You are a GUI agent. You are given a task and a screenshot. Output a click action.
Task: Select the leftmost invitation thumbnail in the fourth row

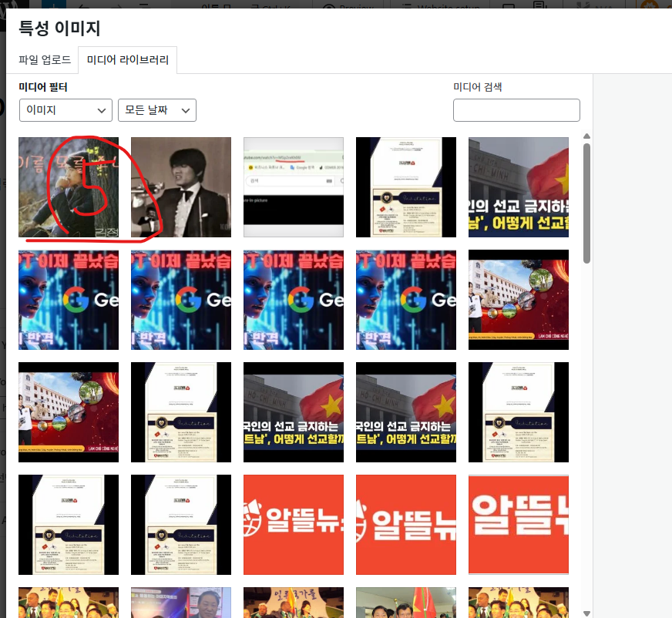[69, 525]
